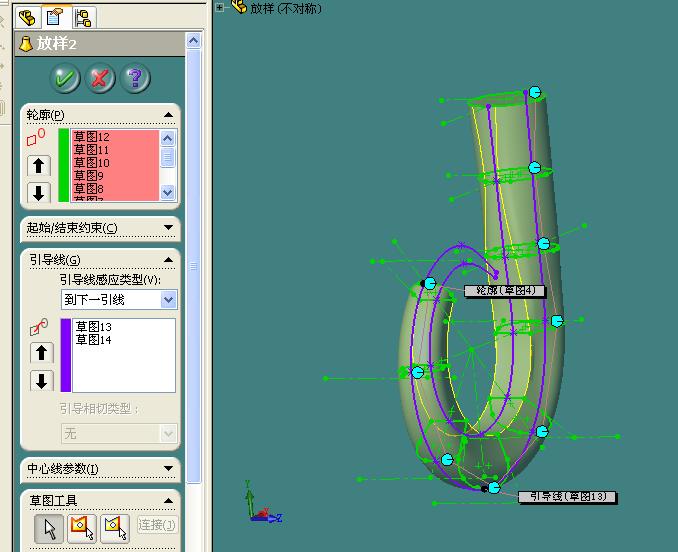
Task: Click PropertyManager panel scroll up arrow
Action: (193, 41)
